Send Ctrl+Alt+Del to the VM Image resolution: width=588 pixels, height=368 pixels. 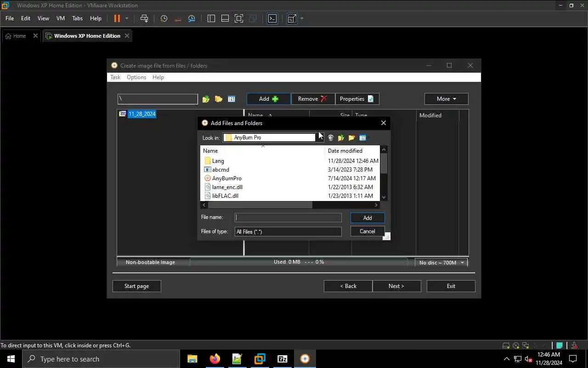(144, 18)
